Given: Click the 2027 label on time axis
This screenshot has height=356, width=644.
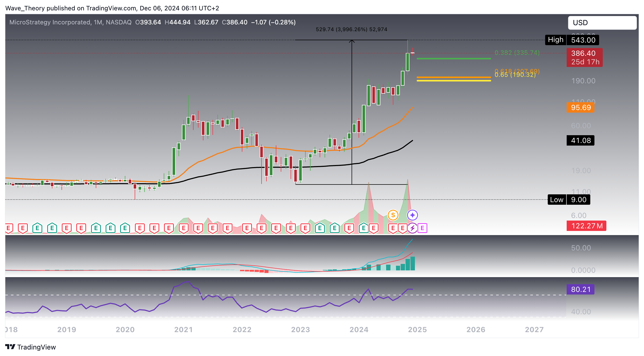Looking at the screenshot, I should point(534,330).
